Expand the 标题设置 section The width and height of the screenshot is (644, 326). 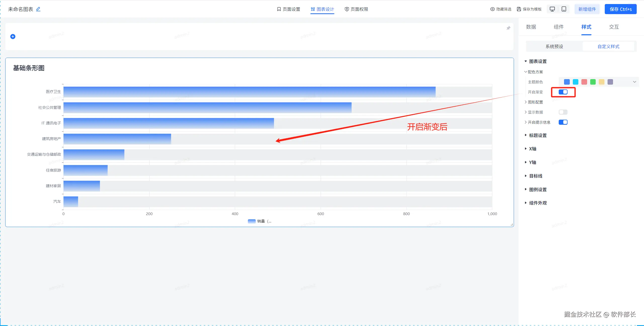(538, 136)
